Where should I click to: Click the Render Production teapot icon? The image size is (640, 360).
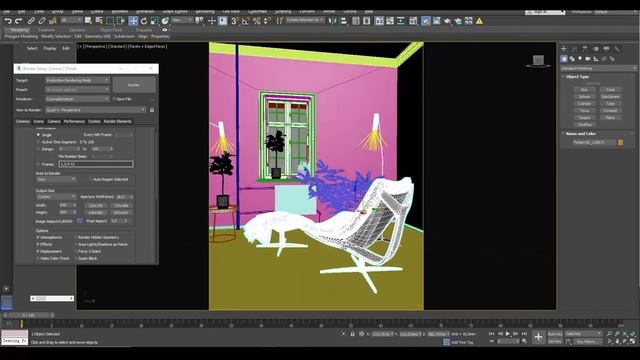(x=447, y=21)
